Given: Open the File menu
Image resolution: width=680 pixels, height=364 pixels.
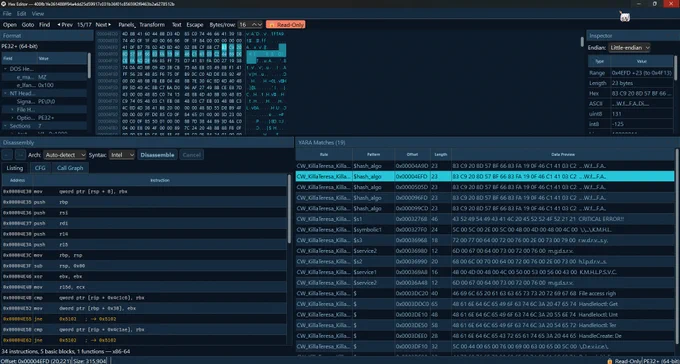Looking at the screenshot, I should 7,14.
